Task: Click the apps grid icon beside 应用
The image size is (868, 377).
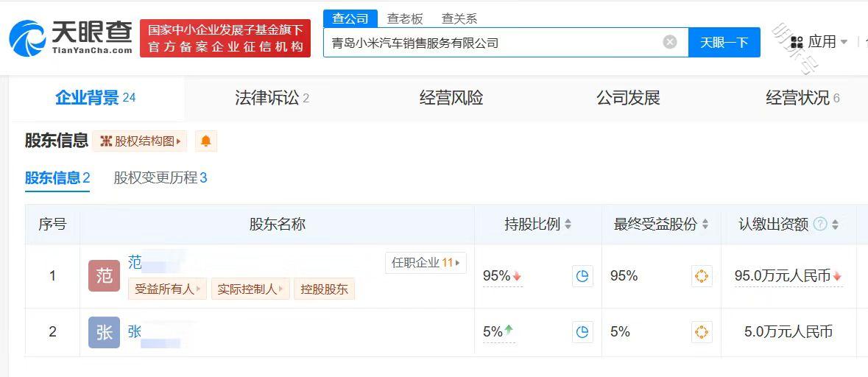Action: pos(797,42)
